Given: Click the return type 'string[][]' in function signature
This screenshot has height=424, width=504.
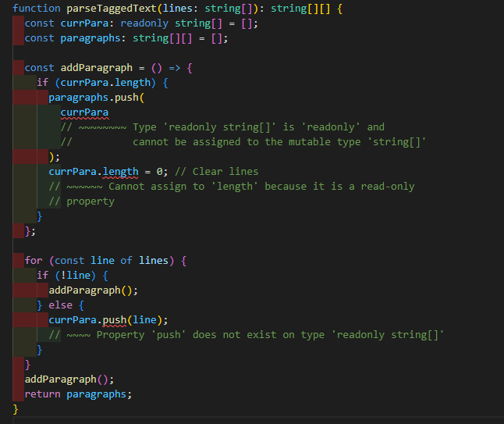Looking at the screenshot, I should [300, 9].
